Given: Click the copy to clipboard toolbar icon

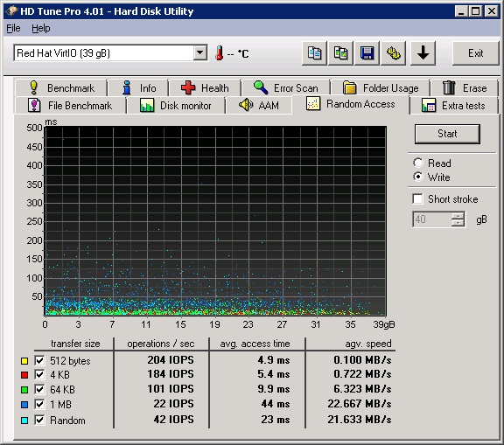Looking at the screenshot, I should coord(314,53).
